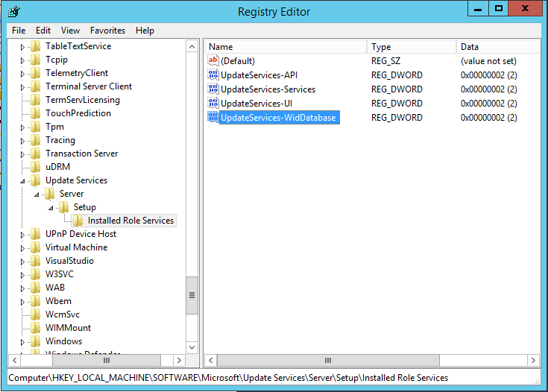This screenshot has height=392, width=548.
Task: Click the Registry Editor app icon in title bar
Action: (14, 11)
